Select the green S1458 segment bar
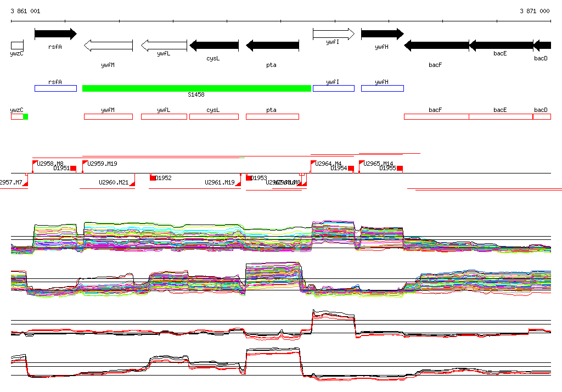The image size is (562, 392). click(x=196, y=88)
